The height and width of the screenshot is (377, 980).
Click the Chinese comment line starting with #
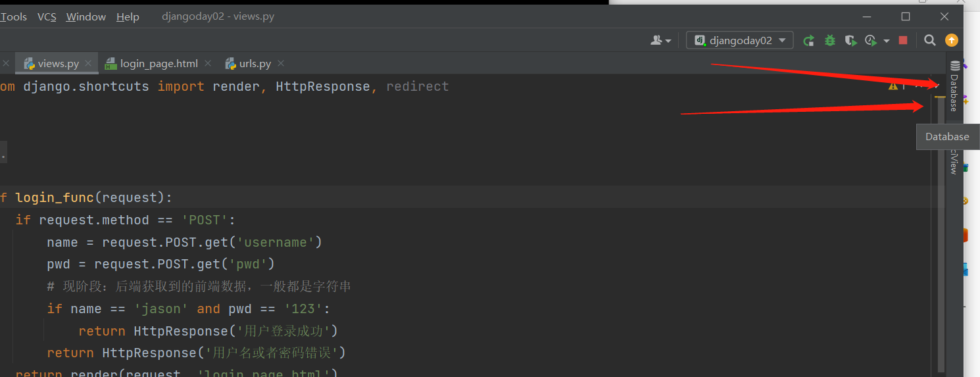click(x=199, y=286)
